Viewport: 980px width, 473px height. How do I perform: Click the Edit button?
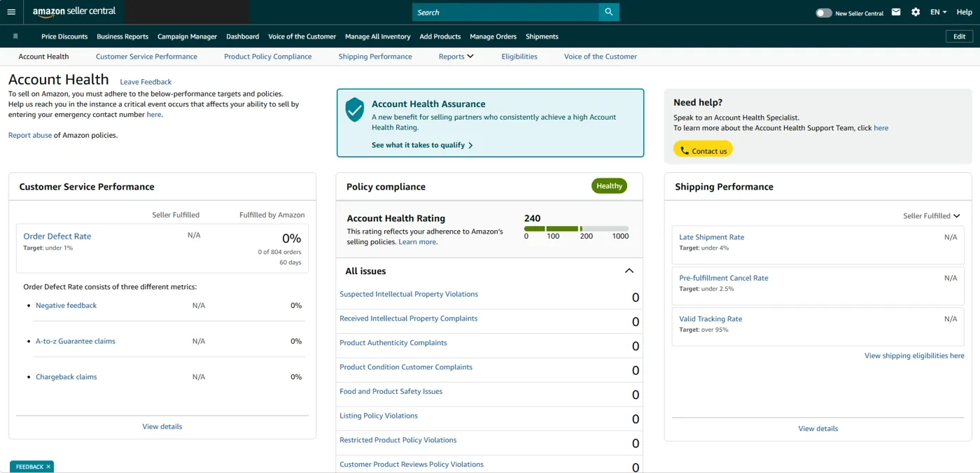(959, 36)
